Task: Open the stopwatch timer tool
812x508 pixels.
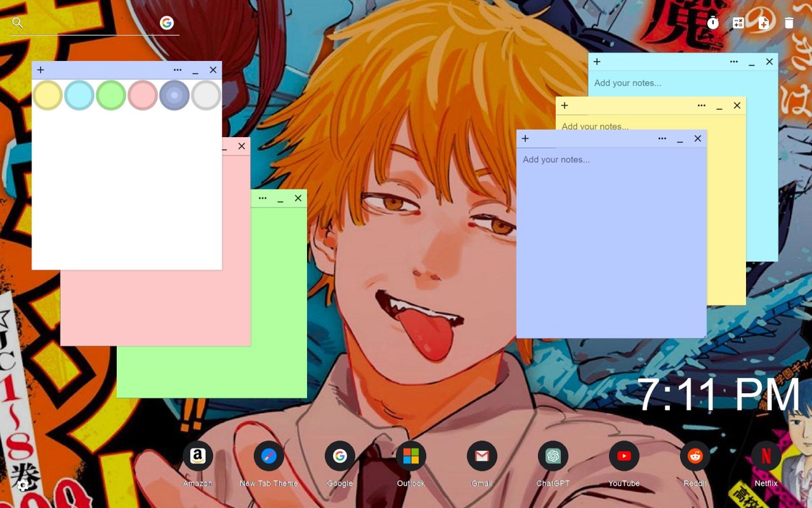Action: pyautogui.click(x=713, y=23)
